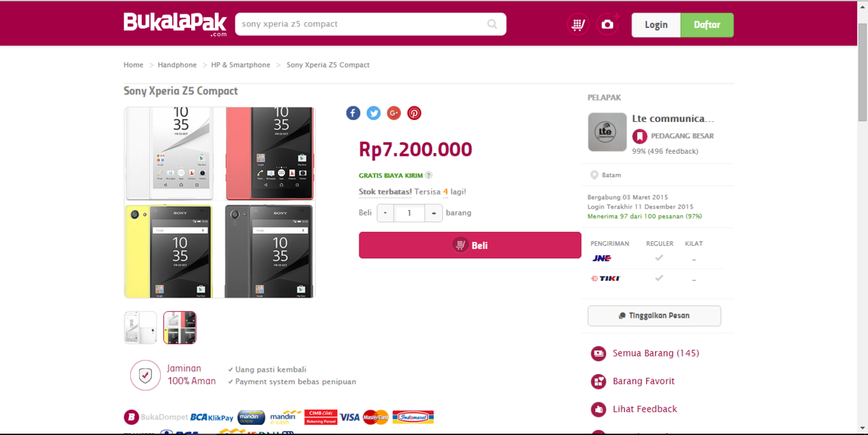
Task: Pin product on Pinterest
Action: point(414,113)
